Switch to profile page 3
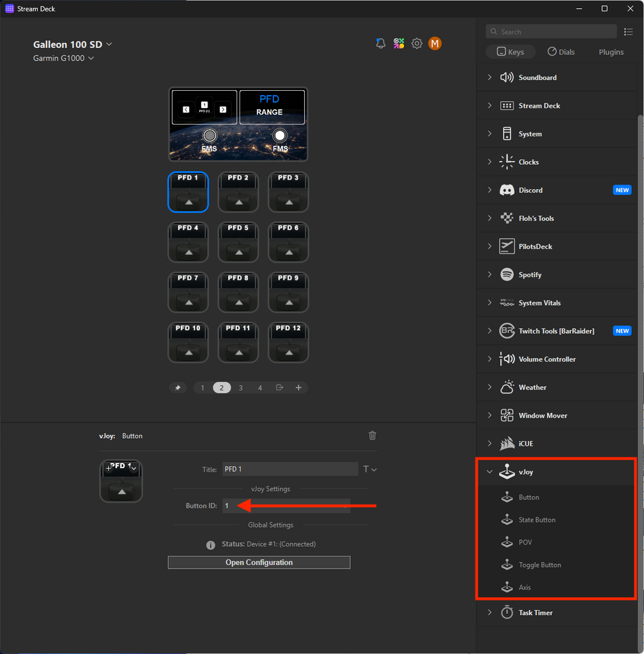This screenshot has height=654, width=644. pyautogui.click(x=241, y=387)
